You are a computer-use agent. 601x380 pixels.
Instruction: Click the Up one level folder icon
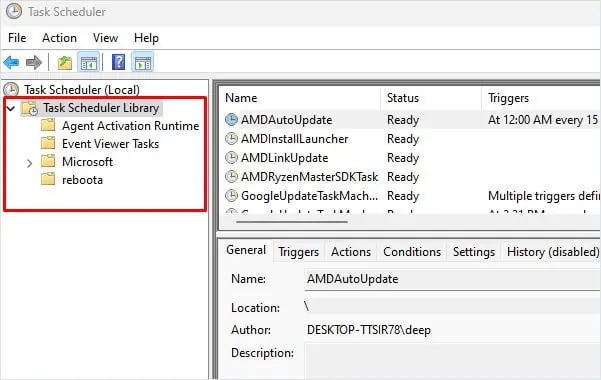(x=65, y=62)
